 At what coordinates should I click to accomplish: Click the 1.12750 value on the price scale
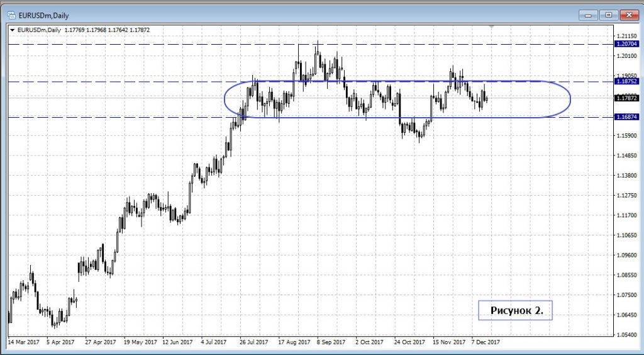[626, 195]
